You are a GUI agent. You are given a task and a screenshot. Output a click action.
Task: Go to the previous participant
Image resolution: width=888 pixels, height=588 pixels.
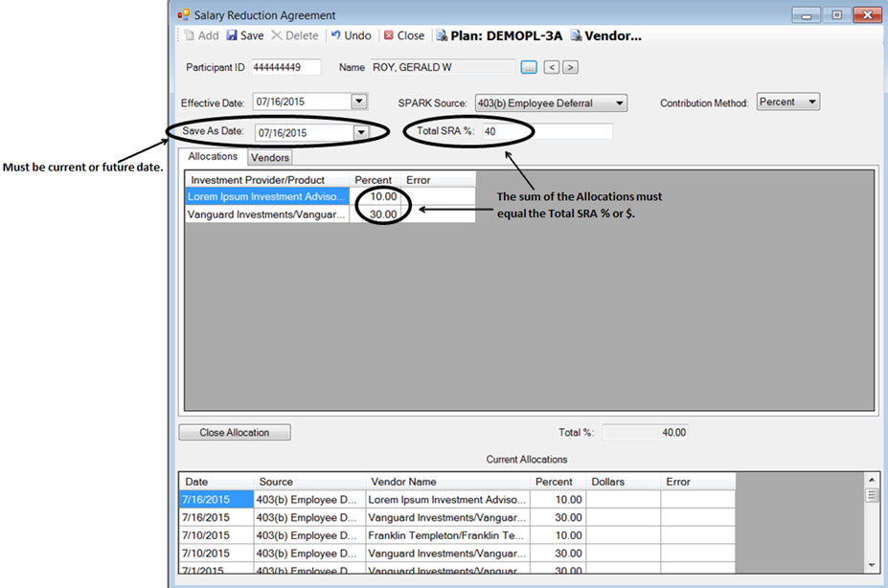point(551,67)
